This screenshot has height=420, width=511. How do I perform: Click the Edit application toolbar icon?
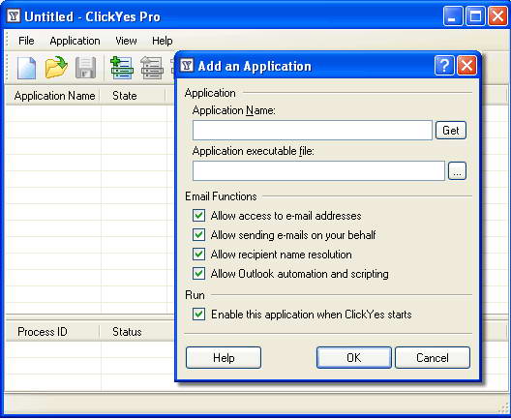tap(152, 68)
